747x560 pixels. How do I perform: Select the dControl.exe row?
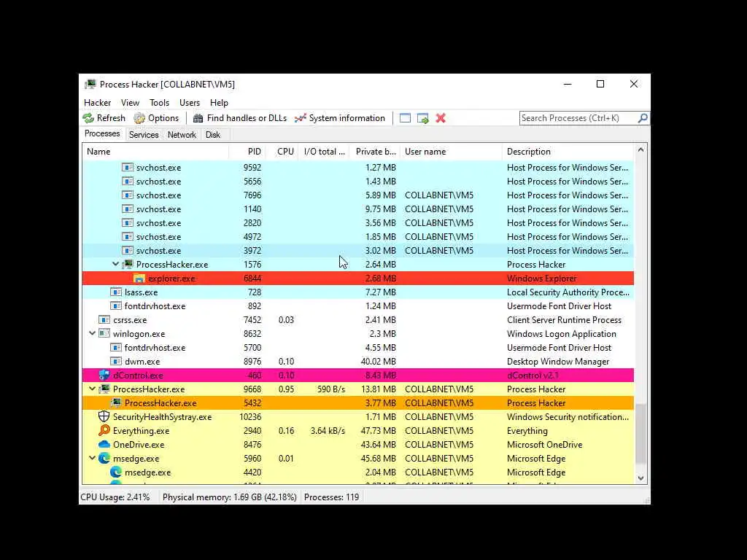coord(357,376)
